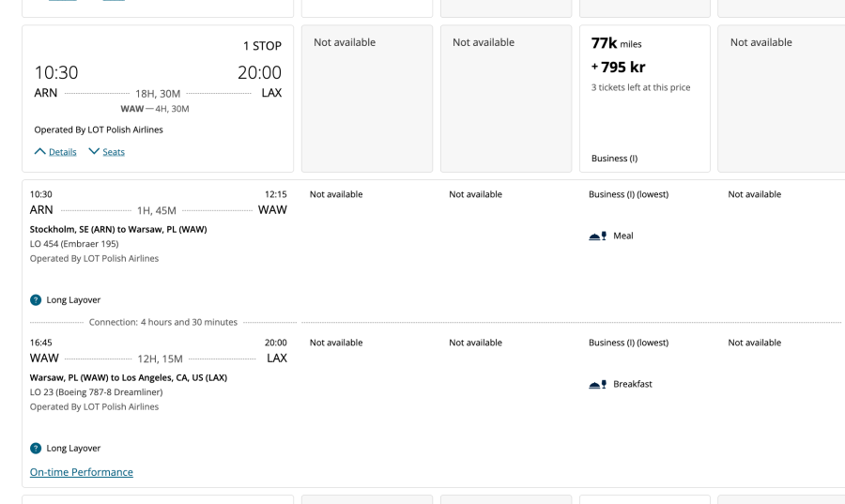Click the + 795 kr price

pos(618,68)
